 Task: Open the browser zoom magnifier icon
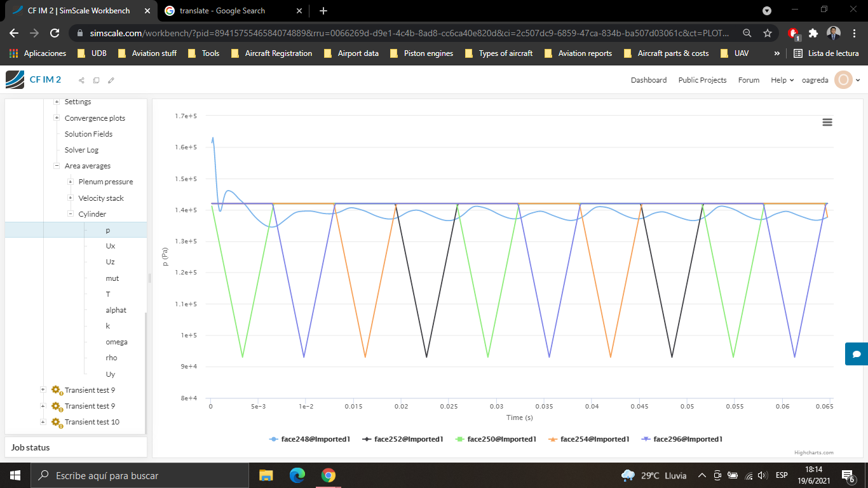(x=747, y=33)
